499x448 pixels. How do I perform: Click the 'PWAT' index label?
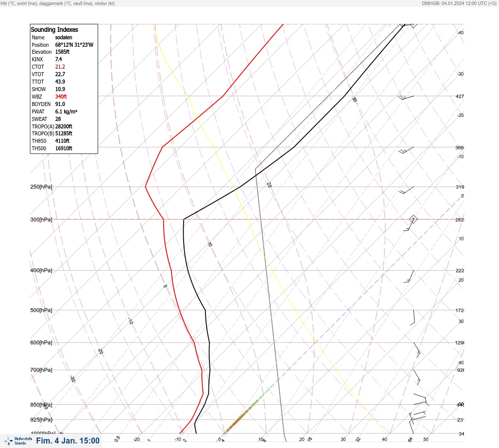point(38,112)
